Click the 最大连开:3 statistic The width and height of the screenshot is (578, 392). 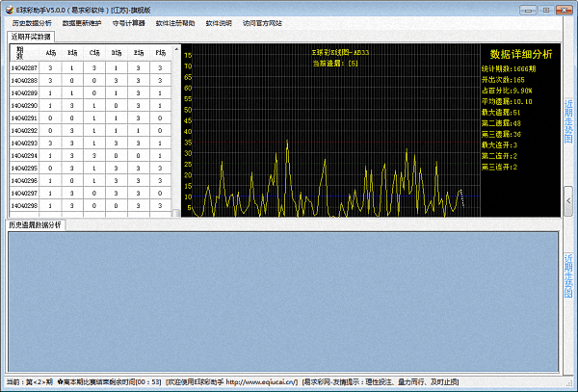(x=499, y=144)
